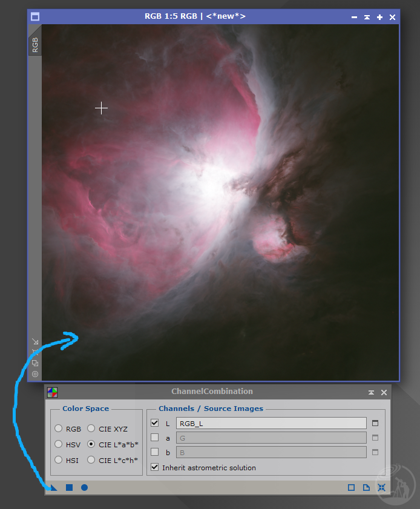Uncheck the L channel checkbox
This screenshot has height=509, width=420.
click(x=155, y=423)
